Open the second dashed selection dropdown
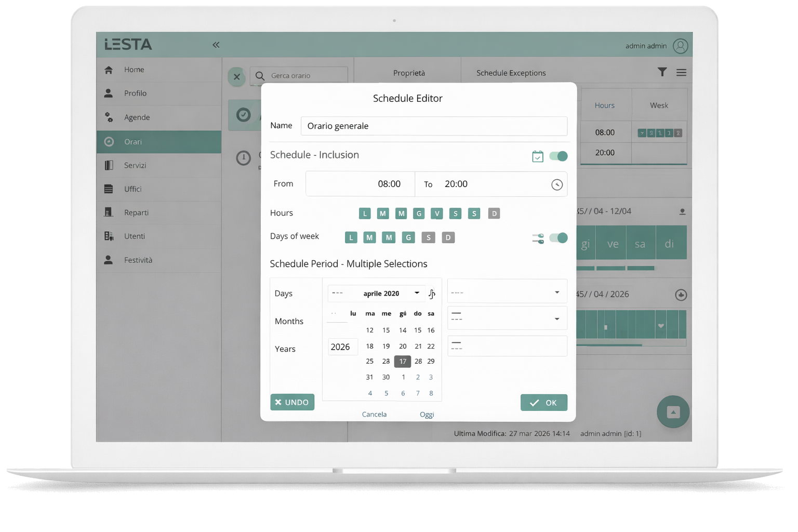Image resolution: width=798 pixels, height=532 pixels. click(x=507, y=318)
